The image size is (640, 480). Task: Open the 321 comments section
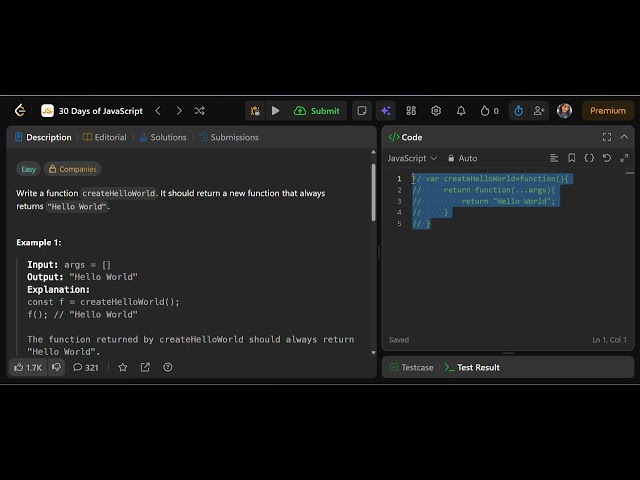[x=86, y=367]
